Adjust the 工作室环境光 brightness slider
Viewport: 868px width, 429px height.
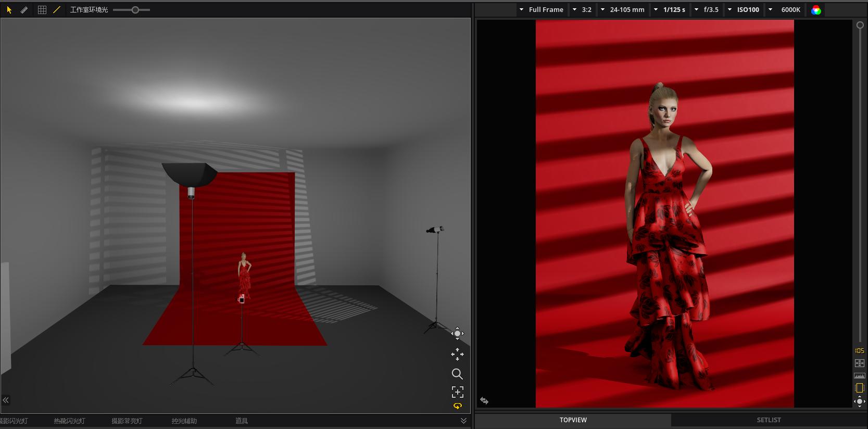(x=135, y=10)
